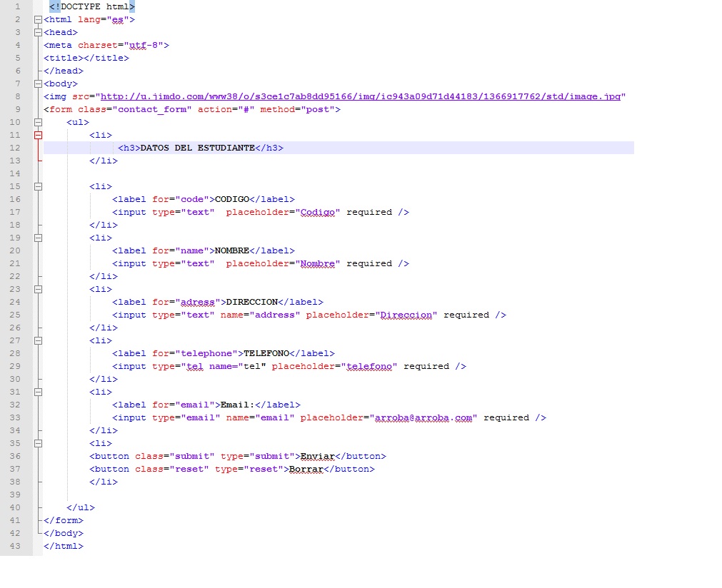
Task: Collapse the ul list fold marker
Action: pyautogui.click(x=39, y=123)
